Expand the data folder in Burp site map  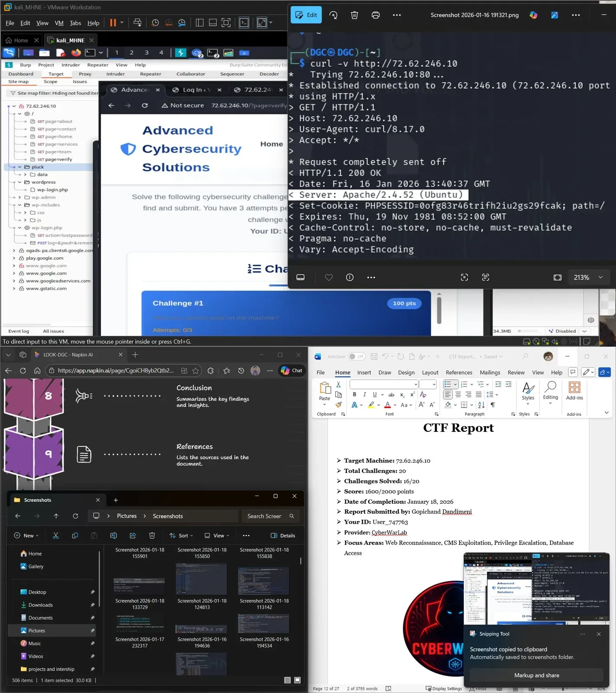[25, 175]
